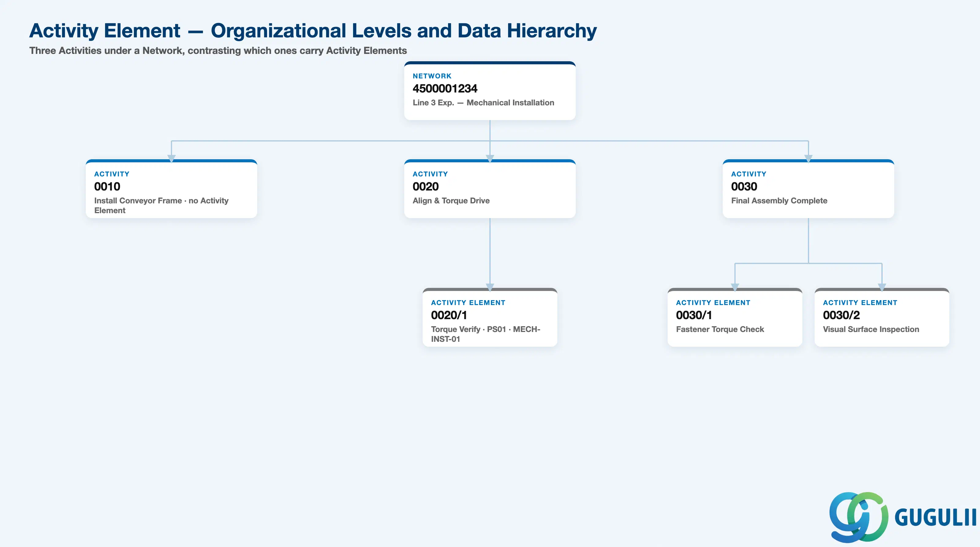Open Activity Element 0030/1 Fastener Torque Check card
Image resolution: width=980 pixels, height=547 pixels.
tap(735, 317)
